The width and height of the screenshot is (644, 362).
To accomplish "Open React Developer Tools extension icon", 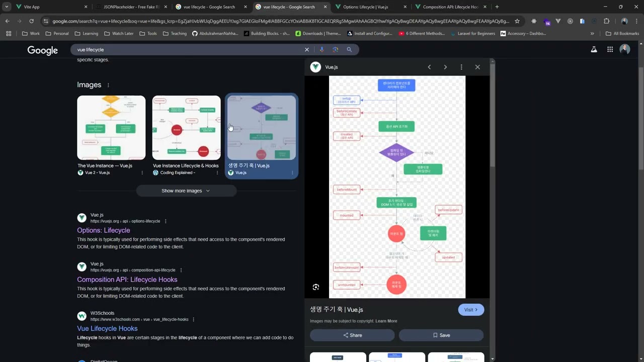I will tap(534, 21).
